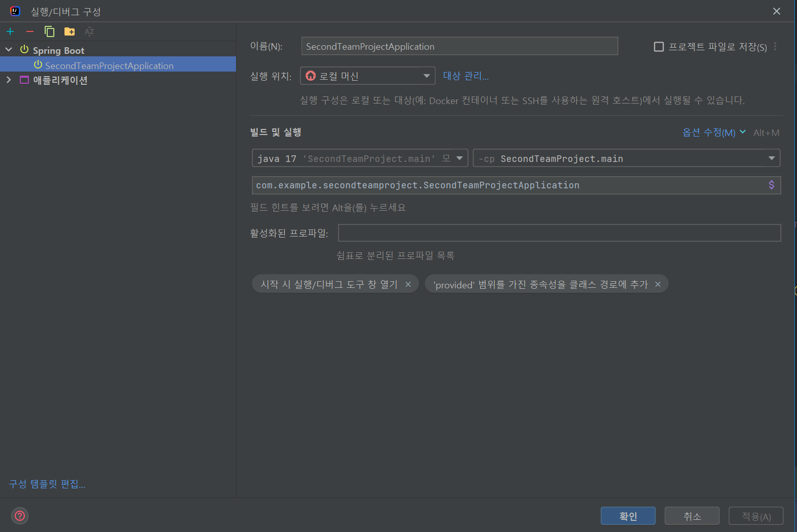Close the 실행/디버그 구성 dialog
Viewport: 797px width, 532px height.
777,11
